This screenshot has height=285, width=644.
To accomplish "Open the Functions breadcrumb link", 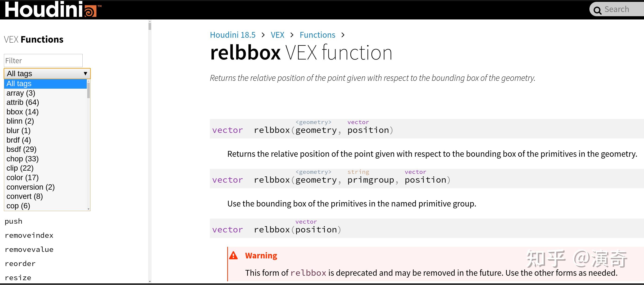I will click(x=317, y=35).
